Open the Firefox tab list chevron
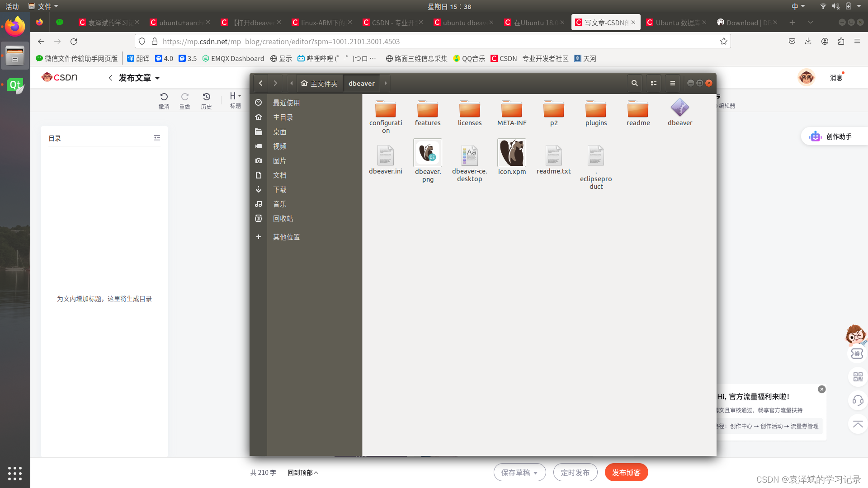Image resolution: width=868 pixels, height=488 pixels. point(811,22)
